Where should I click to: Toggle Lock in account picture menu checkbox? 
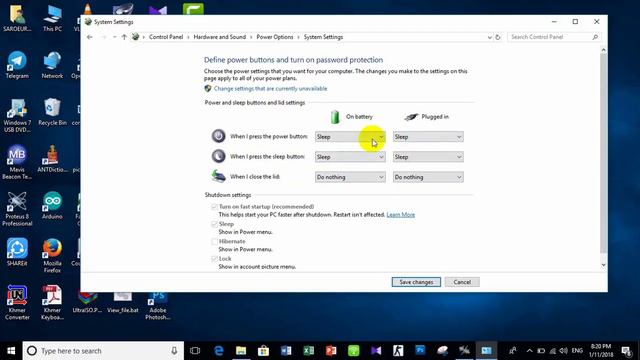[214, 259]
